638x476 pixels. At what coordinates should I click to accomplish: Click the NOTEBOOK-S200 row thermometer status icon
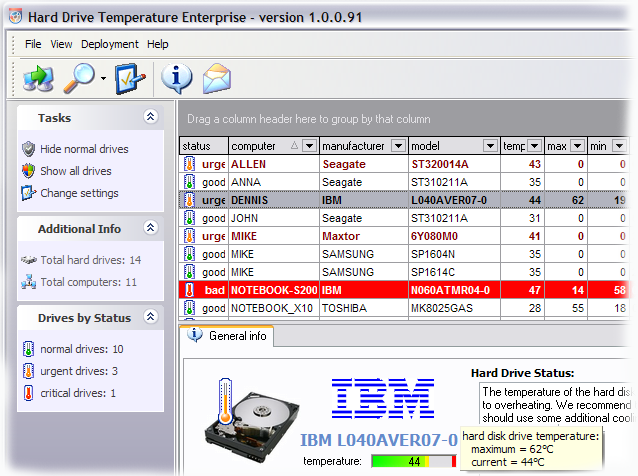189,290
